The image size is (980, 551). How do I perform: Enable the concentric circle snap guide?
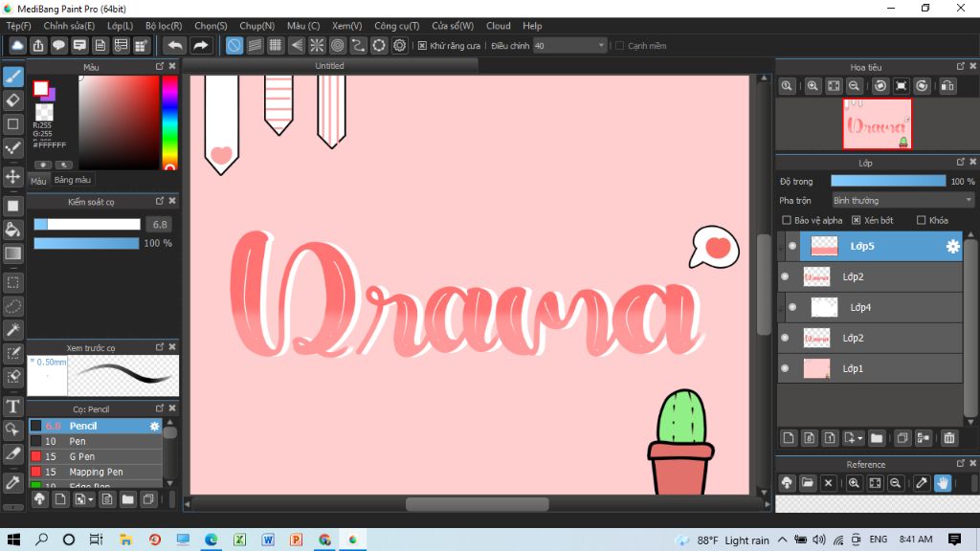338,46
